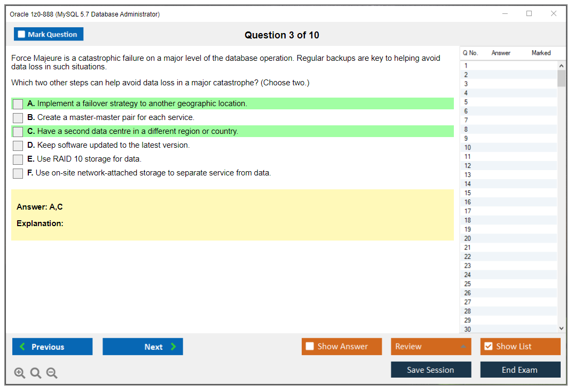The height and width of the screenshot is (392, 574).
Task: Click the Save Session button
Action: point(431,370)
